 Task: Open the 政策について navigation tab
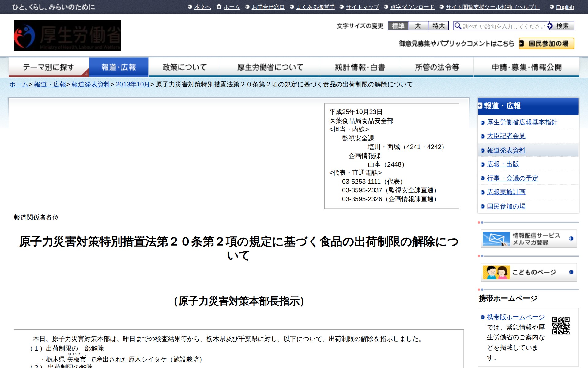pyautogui.click(x=184, y=67)
